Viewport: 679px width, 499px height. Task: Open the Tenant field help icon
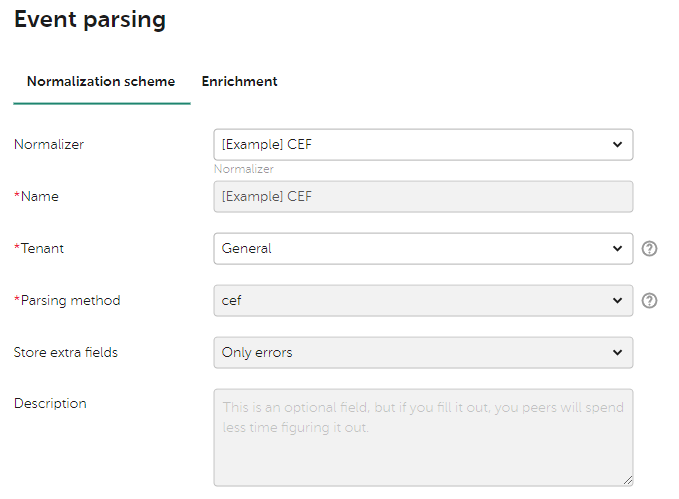coord(649,249)
